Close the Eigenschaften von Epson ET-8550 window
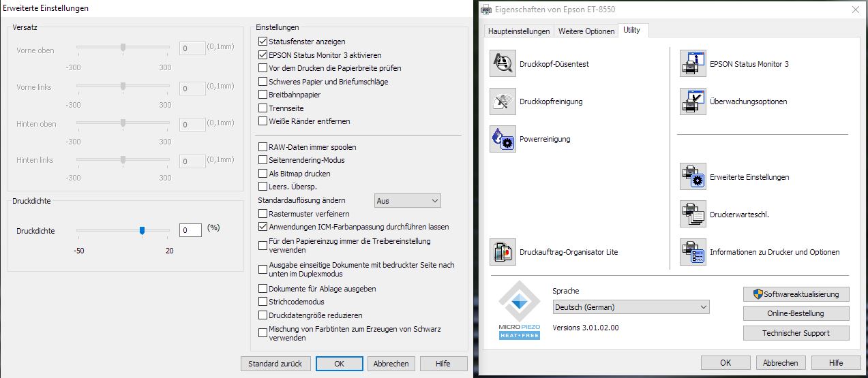868x378 pixels. 855,10
